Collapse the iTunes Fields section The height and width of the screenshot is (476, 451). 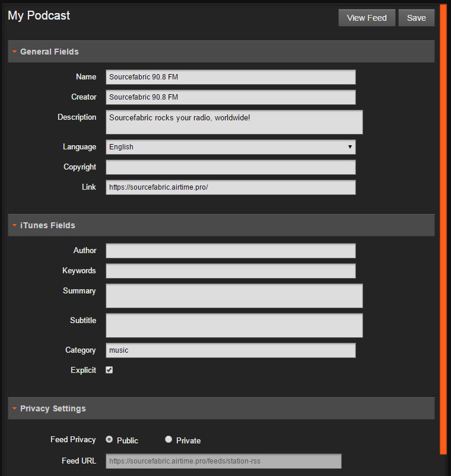coord(221,225)
